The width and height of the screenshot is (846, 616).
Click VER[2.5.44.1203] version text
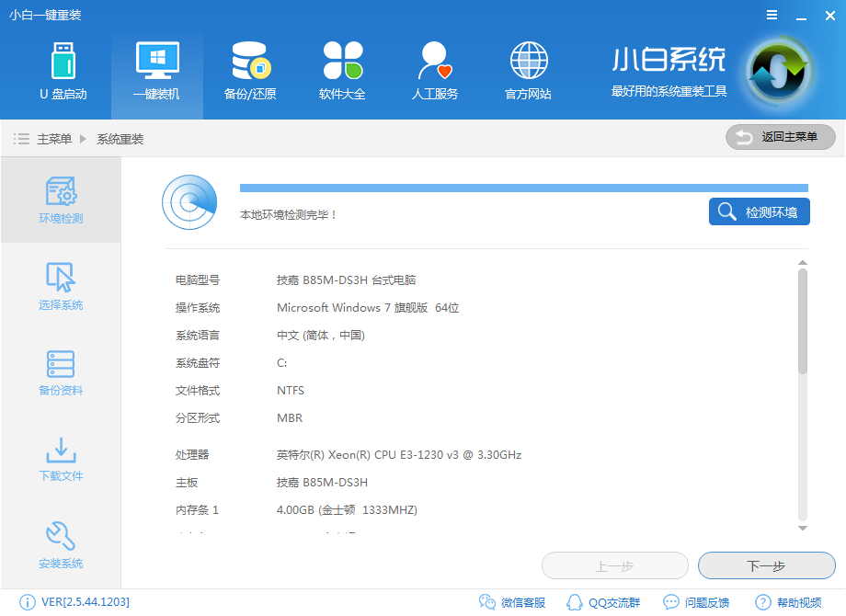(x=86, y=602)
